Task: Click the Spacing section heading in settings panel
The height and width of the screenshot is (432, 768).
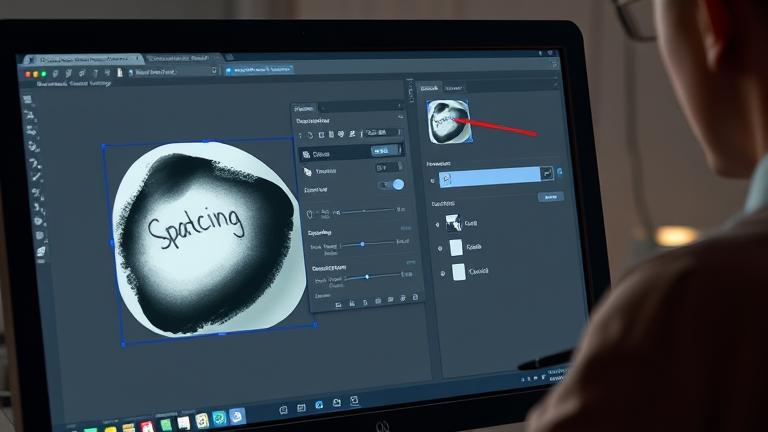Action: click(319, 233)
